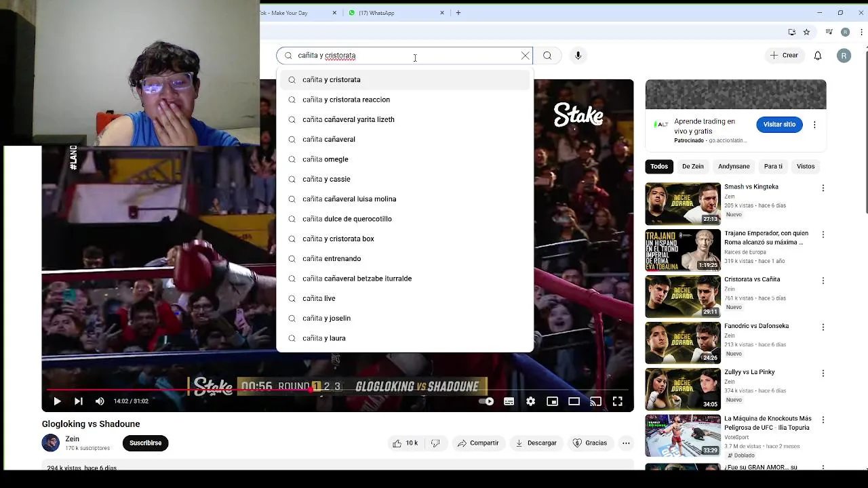Select the Todos filter chip
Screen dimensions: 868x488
[659, 166]
